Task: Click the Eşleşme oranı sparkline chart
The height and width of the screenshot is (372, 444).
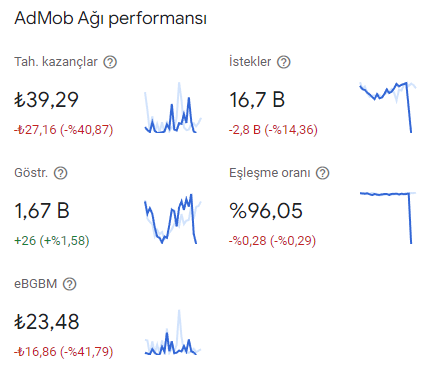Action: coord(388,218)
